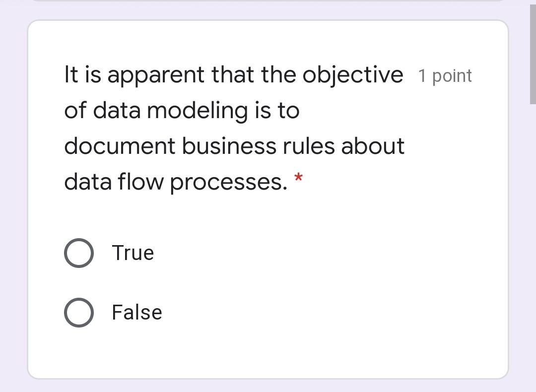Click the 1 point label
Viewport: 536px width, 392px height.
(x=445, y=75)
